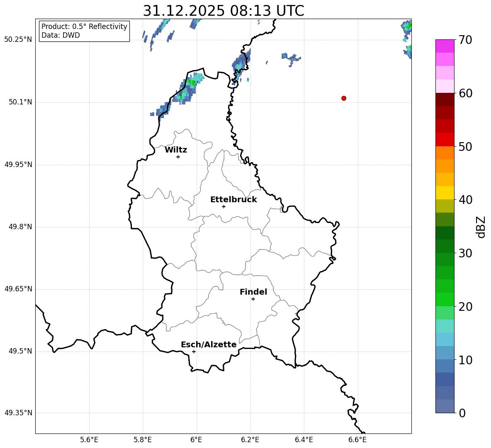491x448 pixels.
Task: Click the dark maroon colorbar swatch below 60
Action: (x=445, y=99)
